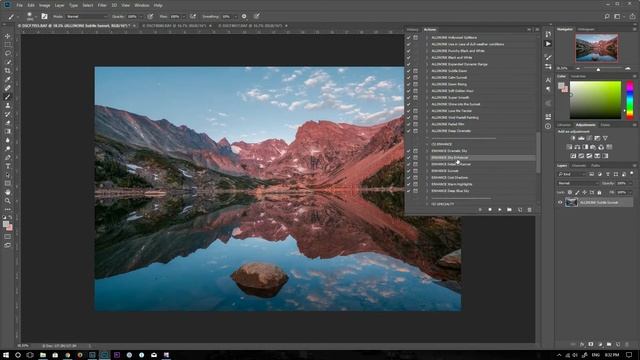
Task: Open the Flow value dropdown arrow
Action: click(183, 16)
